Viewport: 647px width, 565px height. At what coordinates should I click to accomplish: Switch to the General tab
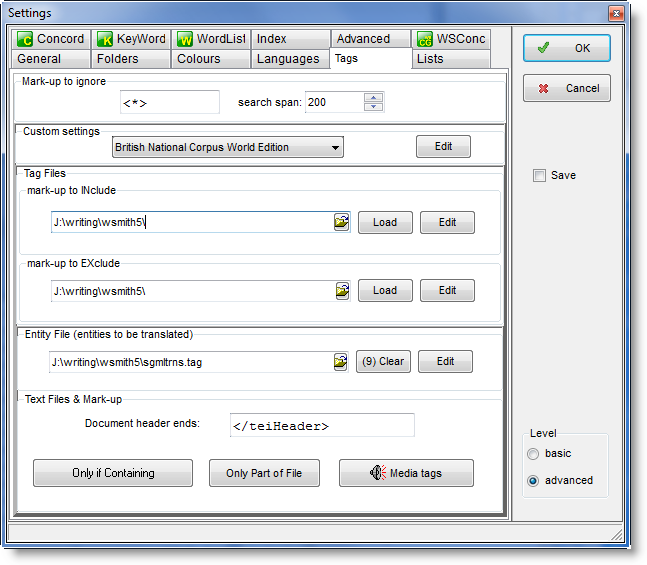click(51, 59)
